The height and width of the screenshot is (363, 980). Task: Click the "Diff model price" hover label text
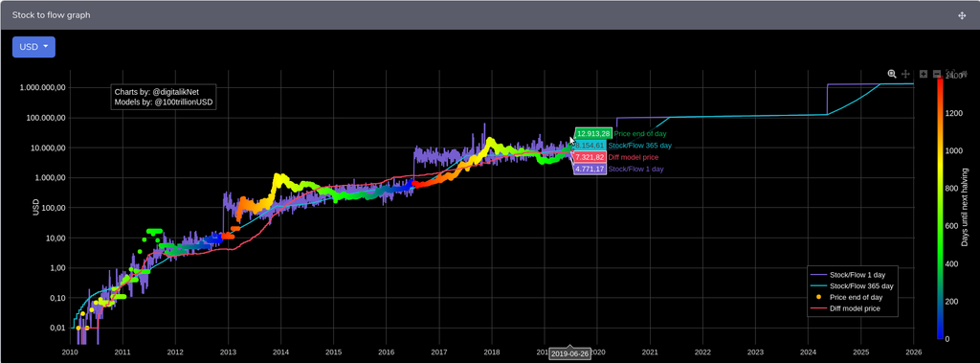(x=634, y=157)
